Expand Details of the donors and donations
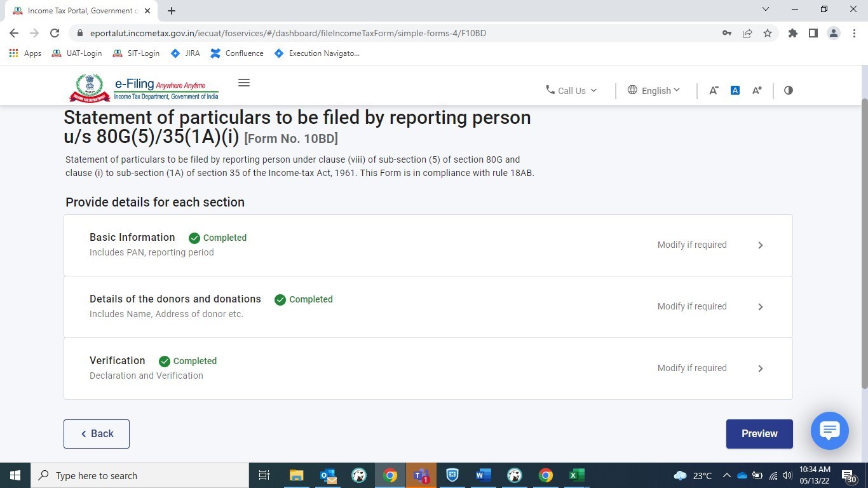This screenshot has width=868, height=488. point(760,307)
